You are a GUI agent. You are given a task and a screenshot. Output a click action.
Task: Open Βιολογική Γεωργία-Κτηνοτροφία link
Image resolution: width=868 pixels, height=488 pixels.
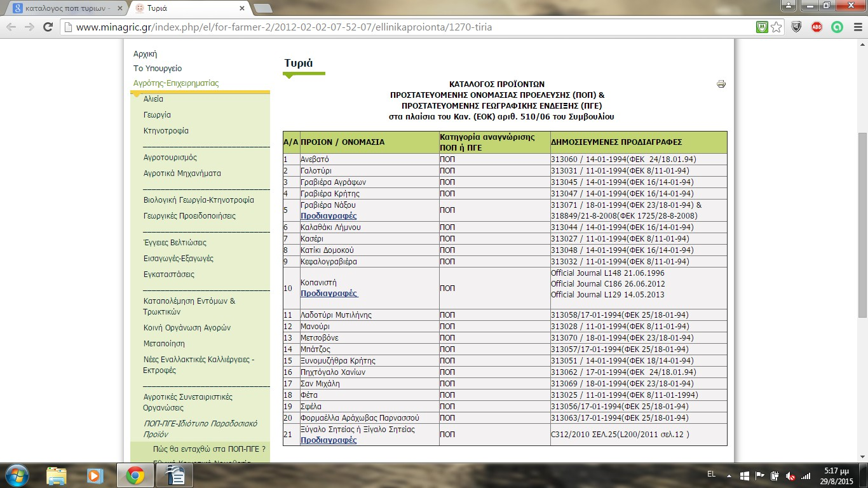point(199,200)
